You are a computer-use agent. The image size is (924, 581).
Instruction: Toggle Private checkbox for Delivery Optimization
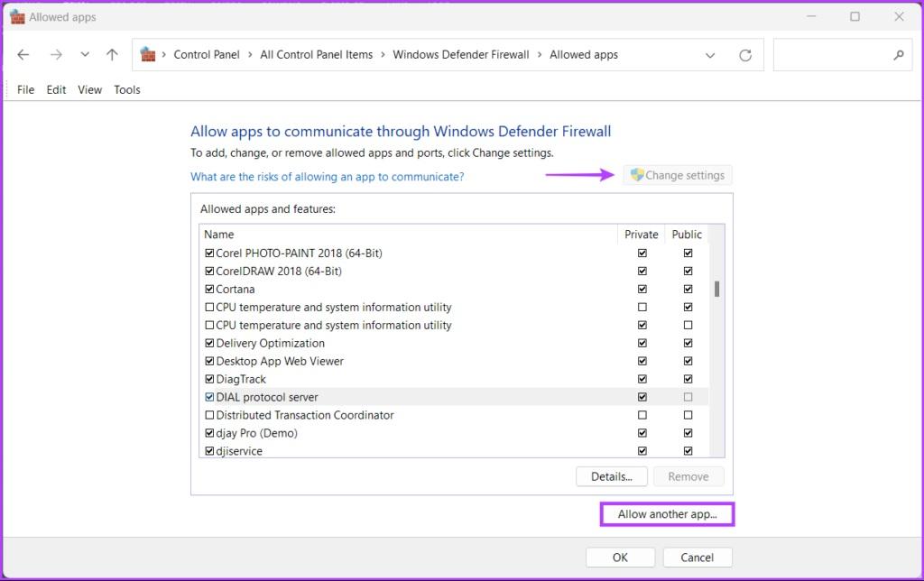[x=642, y=343]
